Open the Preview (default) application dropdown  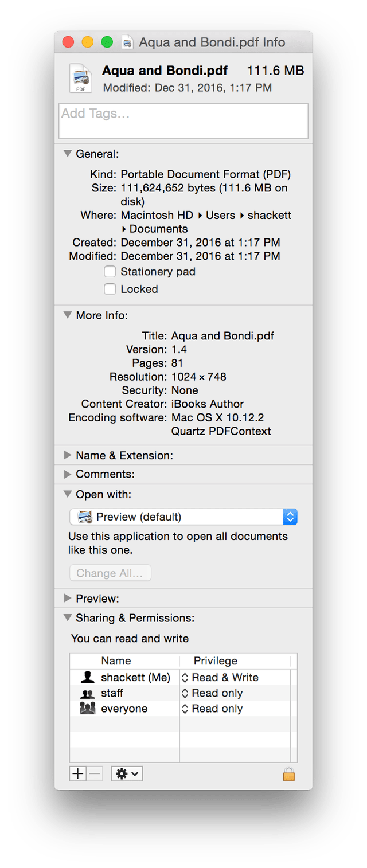coord(183,517)
